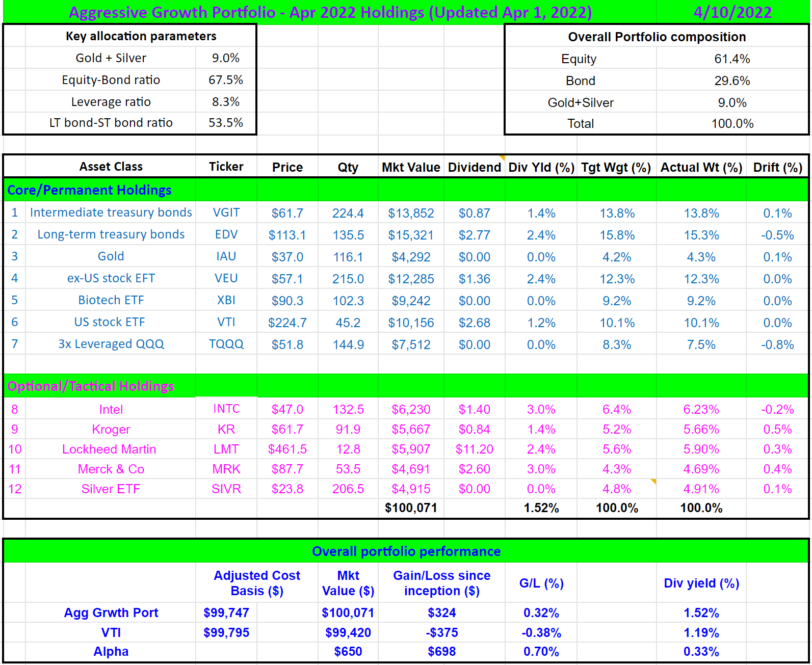Click the $461.5 LMT price cell
Viewport: 812px width, 665px height.
pos(287,449)
